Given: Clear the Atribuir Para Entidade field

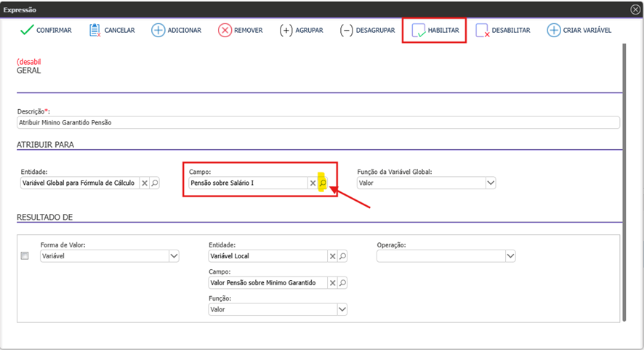Looking at the screenshot, I should (x=145, y=183).
